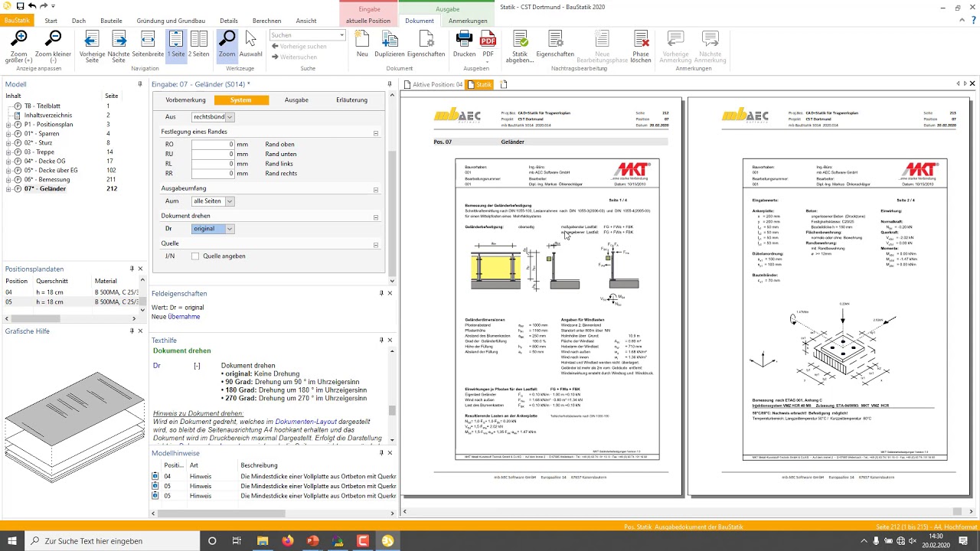Viewport: 980px width, 551px height.
Task: Collapse the Festlegung eines Randes section
Action: pos(376,132)
